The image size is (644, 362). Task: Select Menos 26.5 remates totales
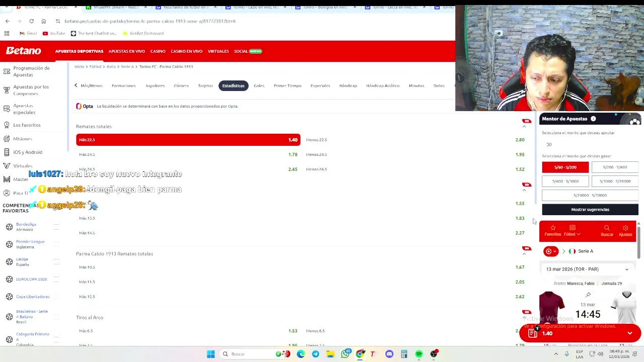pos(415,169)
